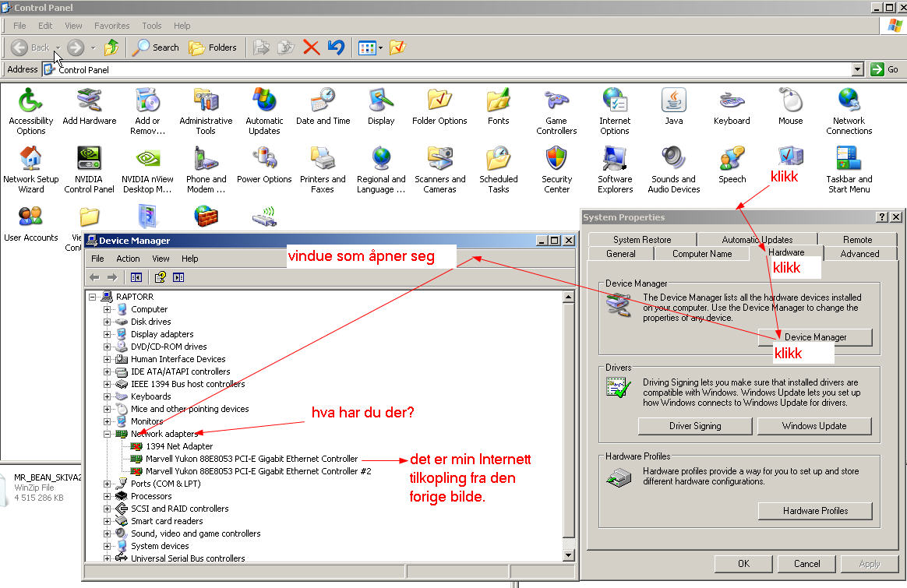Viewport: 907px width, 588px height.
Task: Click the blue Undo toolbar icon
Action: pyautogui.click(x=336, y=48)
